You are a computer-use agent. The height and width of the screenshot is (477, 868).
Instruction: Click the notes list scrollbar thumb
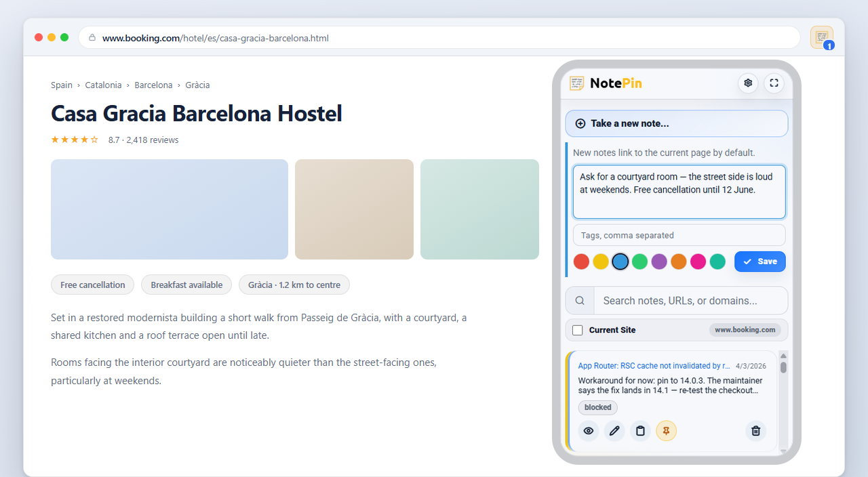[783, 367]
